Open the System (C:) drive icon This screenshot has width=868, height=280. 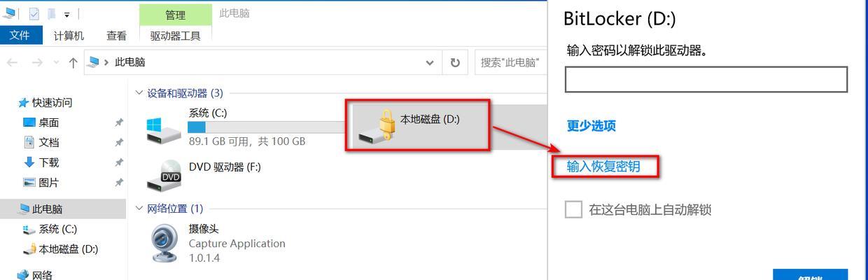pos(164,128)
